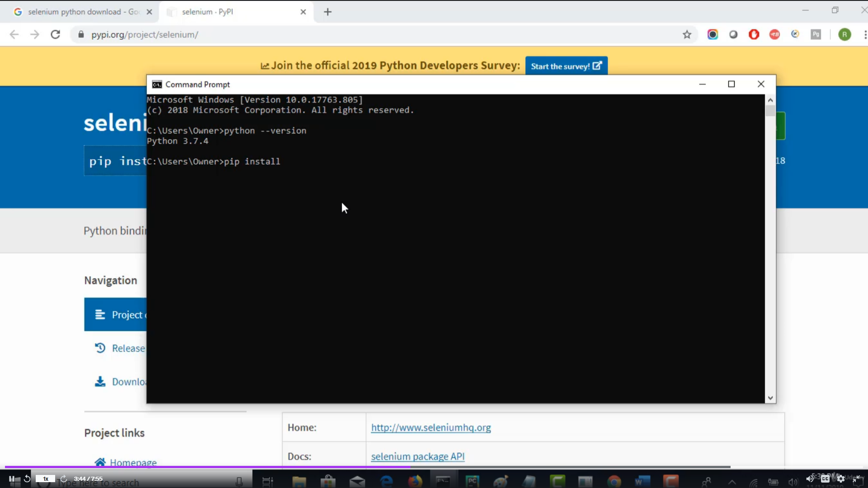Open video player settings gear
Viewport: 868px width, 488px height.
pos(840,479)
